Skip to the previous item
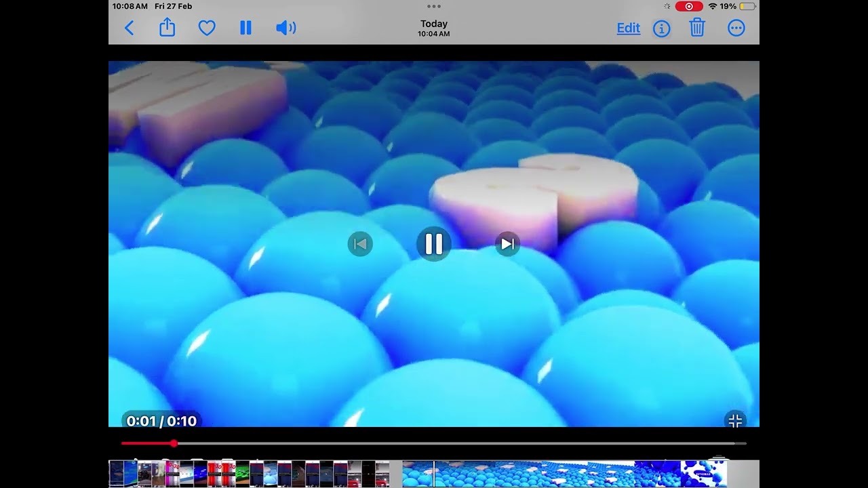This screenshot has height=488, width=868. (360, 244)
